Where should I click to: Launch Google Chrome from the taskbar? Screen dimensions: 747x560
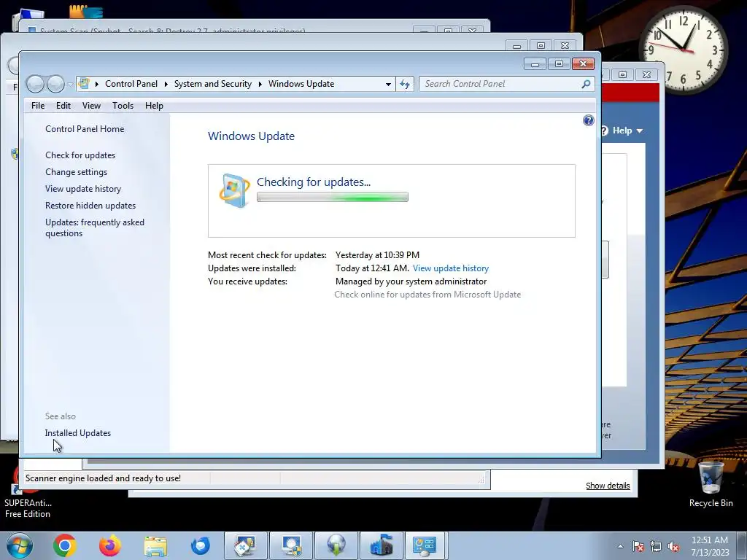click(x=65, y=545)
